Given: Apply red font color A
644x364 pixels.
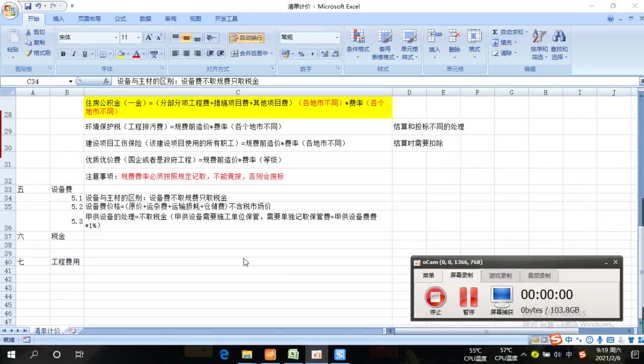Looking at the screenshot, I should point(136,54).
